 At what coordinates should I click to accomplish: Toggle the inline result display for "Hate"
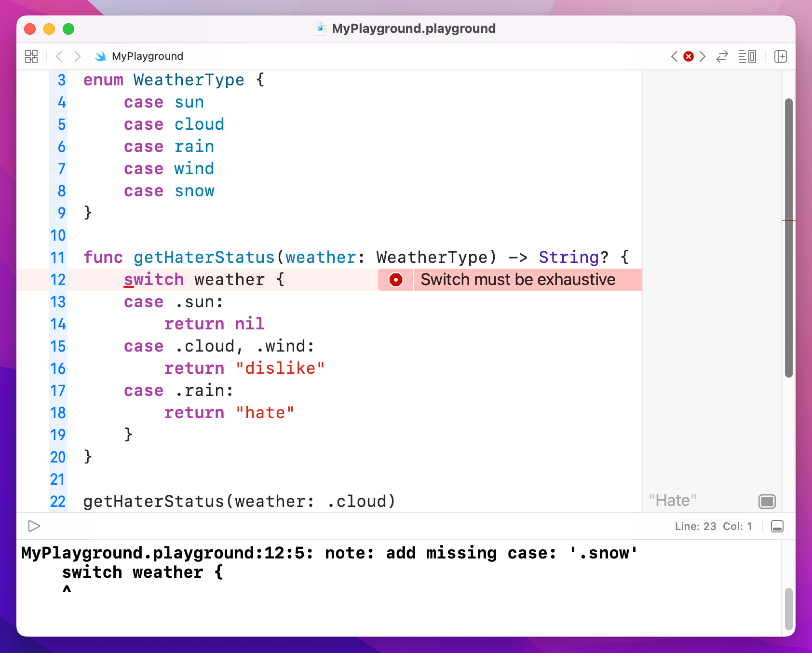pos(767,501)
